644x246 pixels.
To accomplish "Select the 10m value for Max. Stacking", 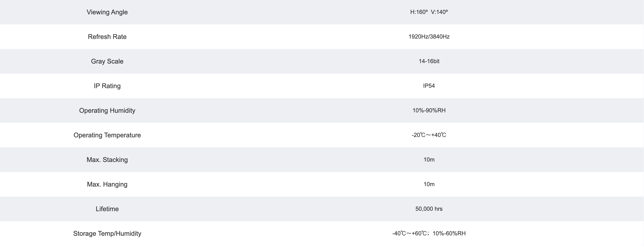I will pos(429,159).
